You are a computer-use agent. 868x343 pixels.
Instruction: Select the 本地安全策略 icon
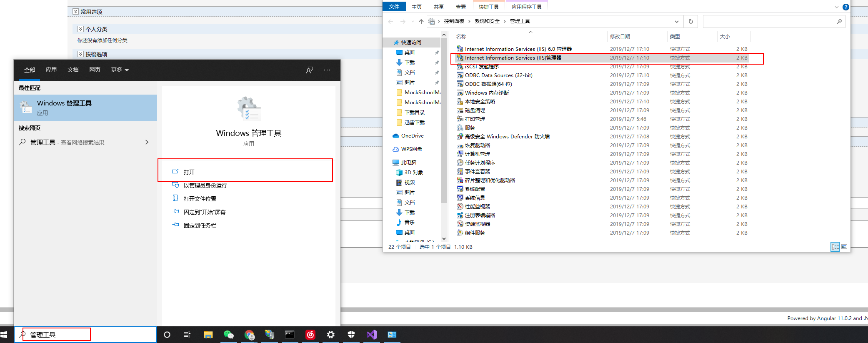click(x=460, y=101)
